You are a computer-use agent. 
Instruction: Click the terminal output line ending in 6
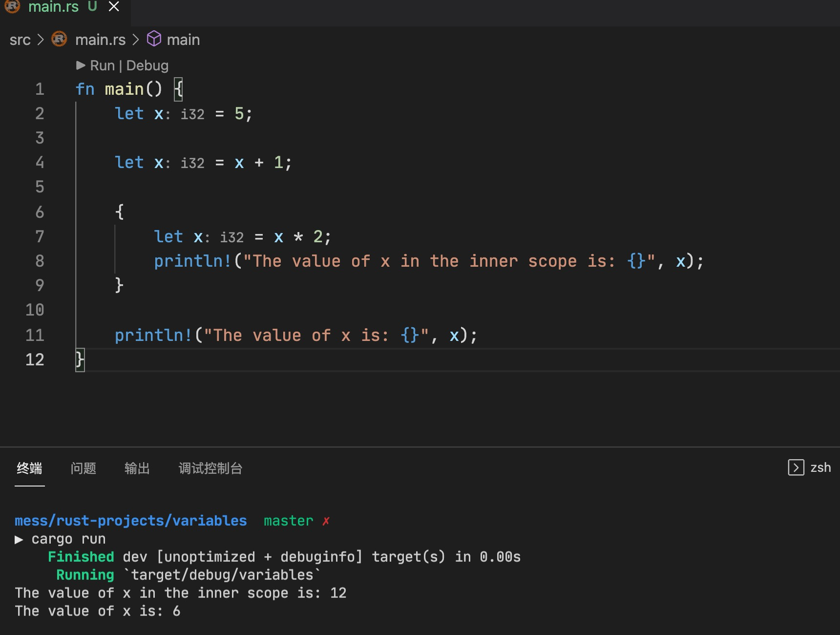(x=98, y=611)
